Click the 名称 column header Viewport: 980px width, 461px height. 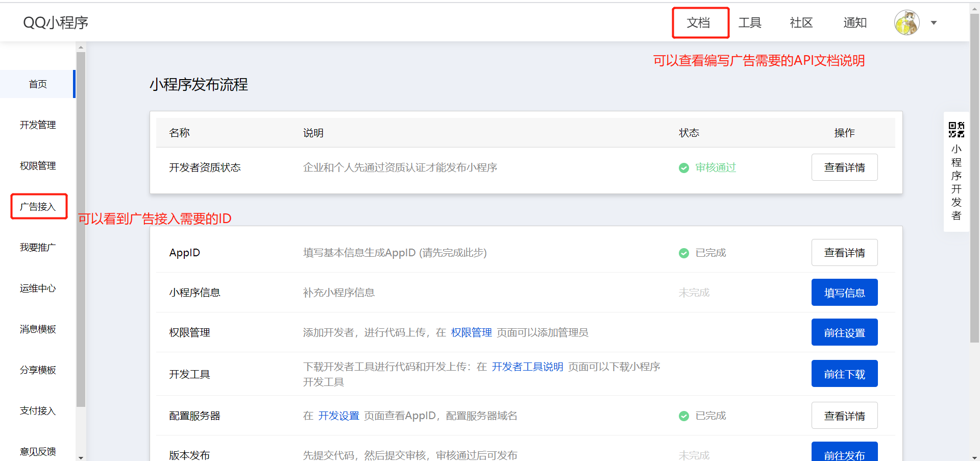point(179,133)
